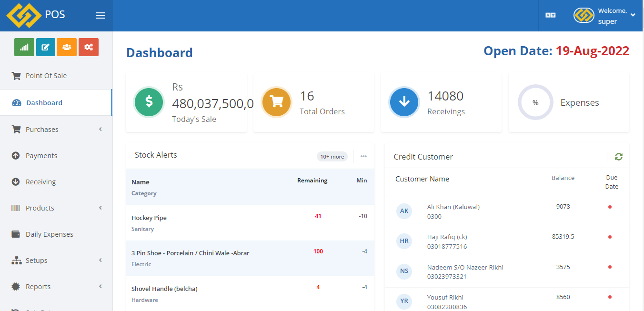The width and height of the screenshot is (644, 311).
Task: Click the Expenses card label
Action: click(x=580, y=102)
